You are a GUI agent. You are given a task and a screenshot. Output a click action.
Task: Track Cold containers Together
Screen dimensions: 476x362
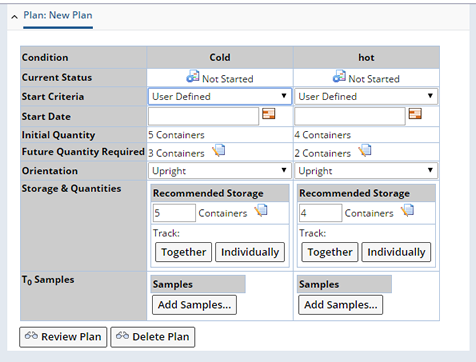point(183,252)
